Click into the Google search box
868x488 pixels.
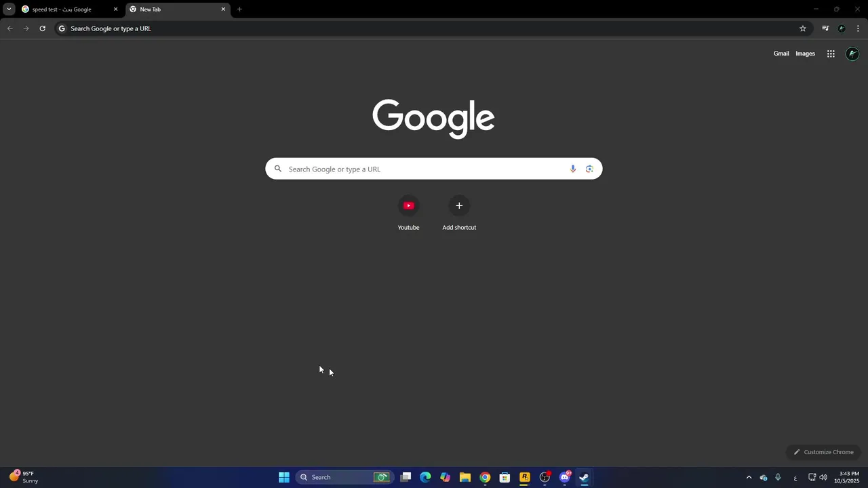click(x=434, y=169)
